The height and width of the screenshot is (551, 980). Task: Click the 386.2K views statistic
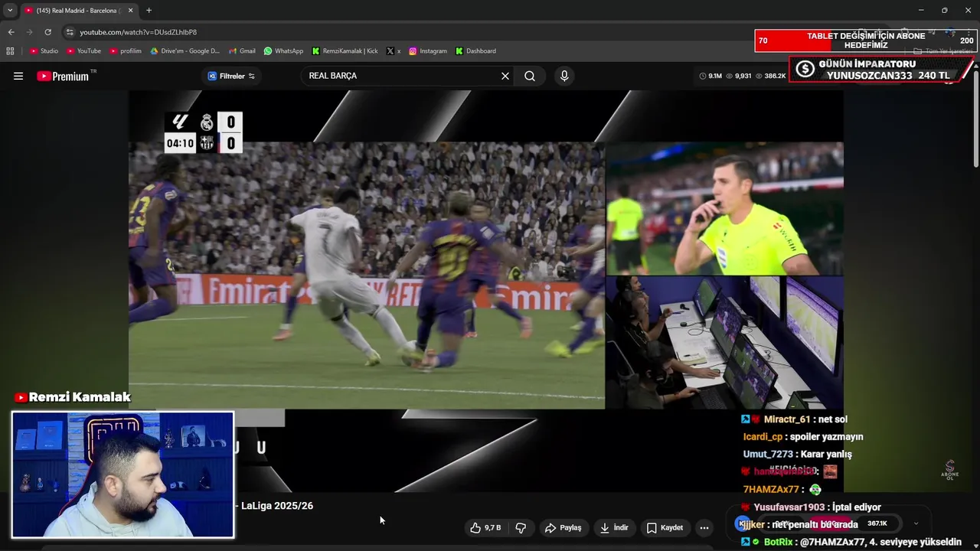pos(770,76)
